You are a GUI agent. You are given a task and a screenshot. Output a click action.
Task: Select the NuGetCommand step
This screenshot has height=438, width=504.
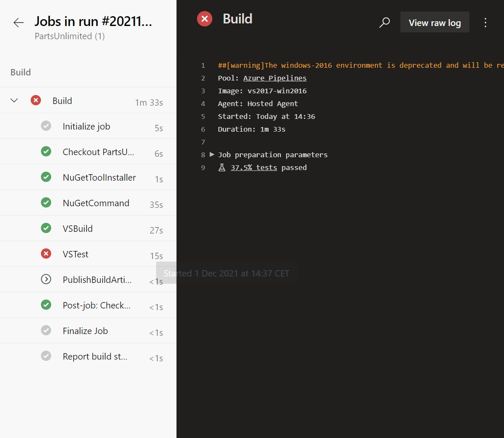point(88,203)
